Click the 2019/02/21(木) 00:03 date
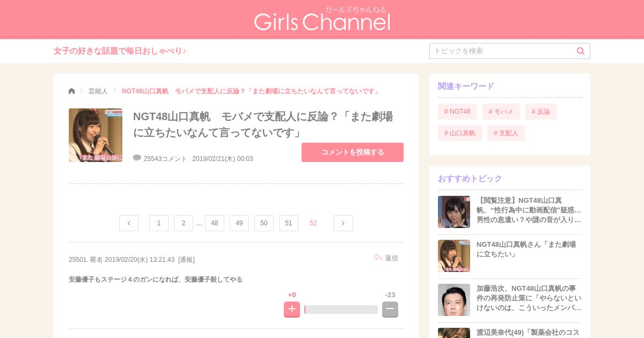The image size is (644, 338). 223,159
